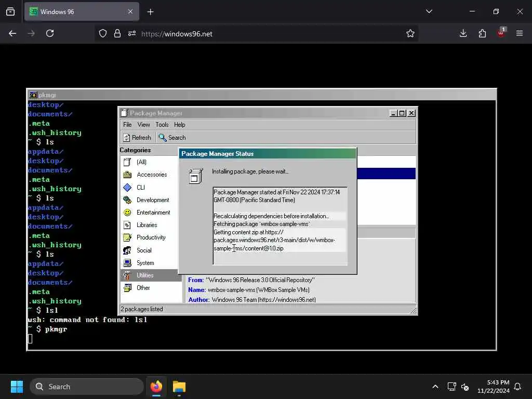532x399 pixels.
Task: Bookmark this page with the star
Action: 410,34
